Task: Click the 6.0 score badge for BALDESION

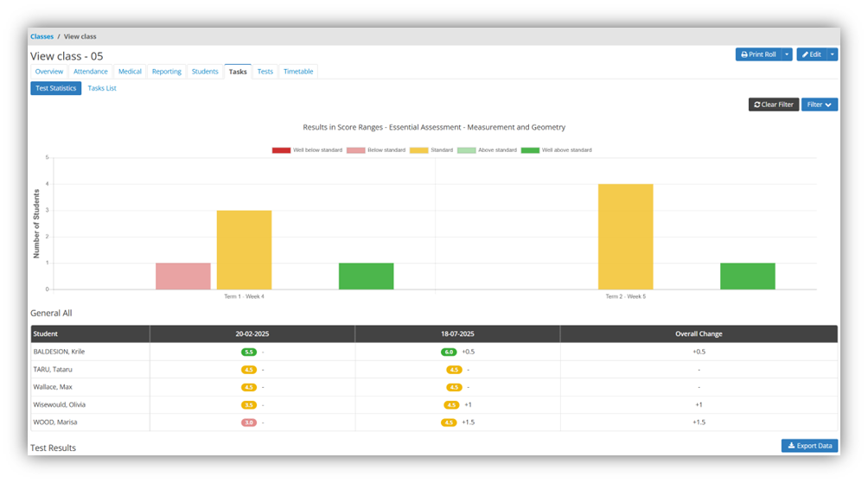Action: pos(449,352)
